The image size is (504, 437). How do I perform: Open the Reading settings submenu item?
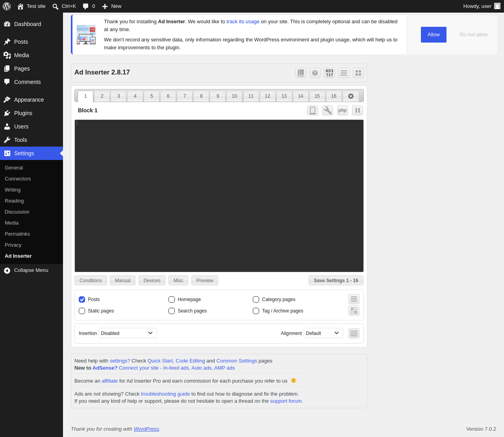[14, 201]
